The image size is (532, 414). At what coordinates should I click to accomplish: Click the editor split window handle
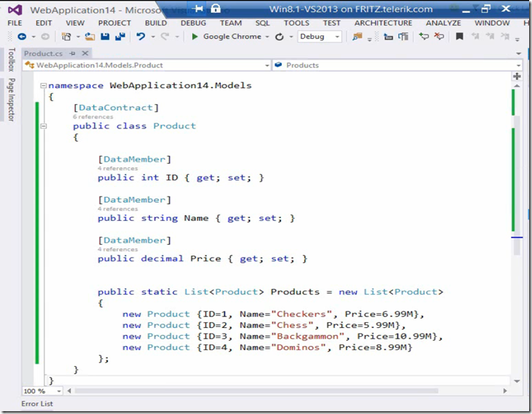517,77
